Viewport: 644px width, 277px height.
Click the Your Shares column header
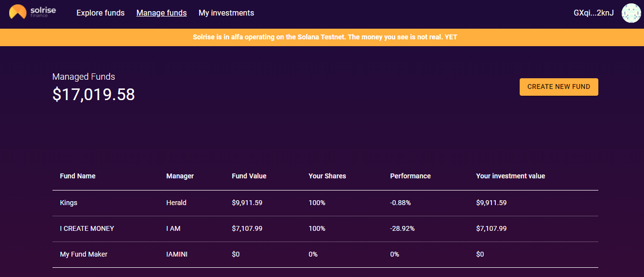327,176
